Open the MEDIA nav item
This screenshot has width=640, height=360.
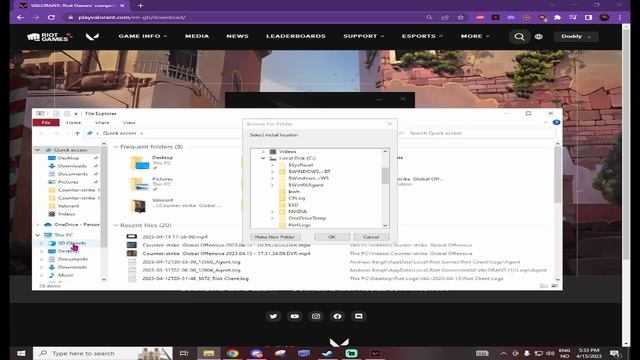click(x=197, y=36)
